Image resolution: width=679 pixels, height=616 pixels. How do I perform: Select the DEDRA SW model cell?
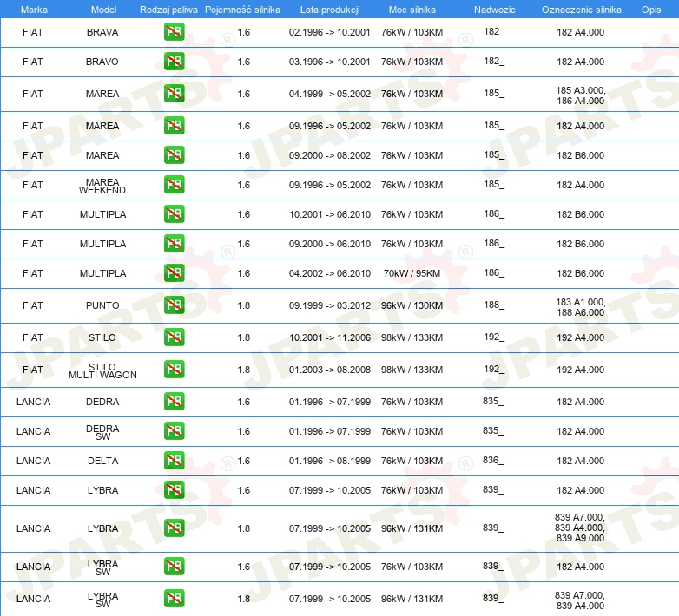[x=102, y=433]
